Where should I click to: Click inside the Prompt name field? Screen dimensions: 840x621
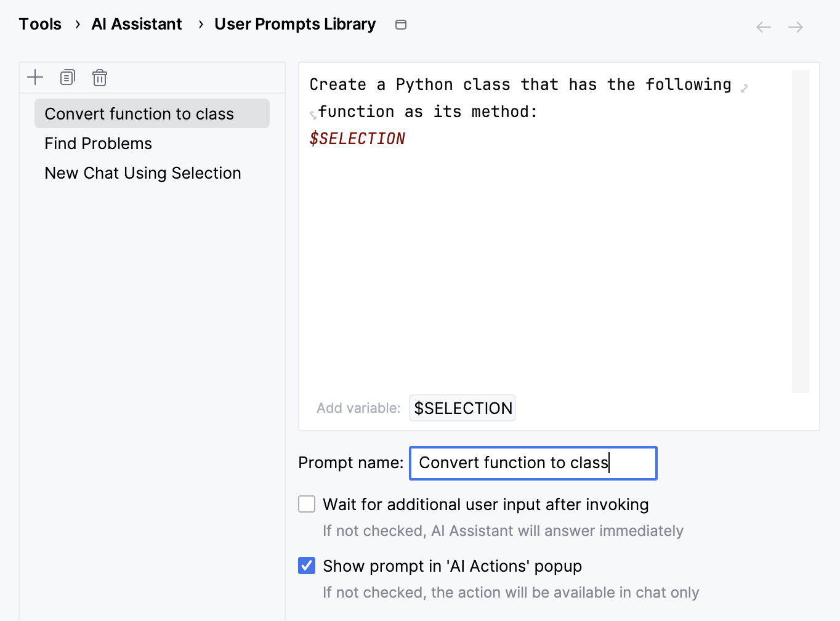click(533, 463)
